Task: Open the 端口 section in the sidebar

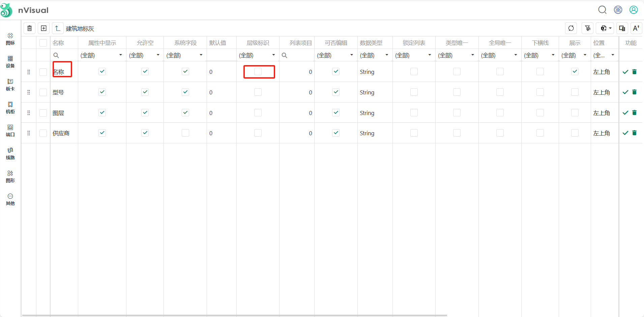Action: [x=10, y=131]
